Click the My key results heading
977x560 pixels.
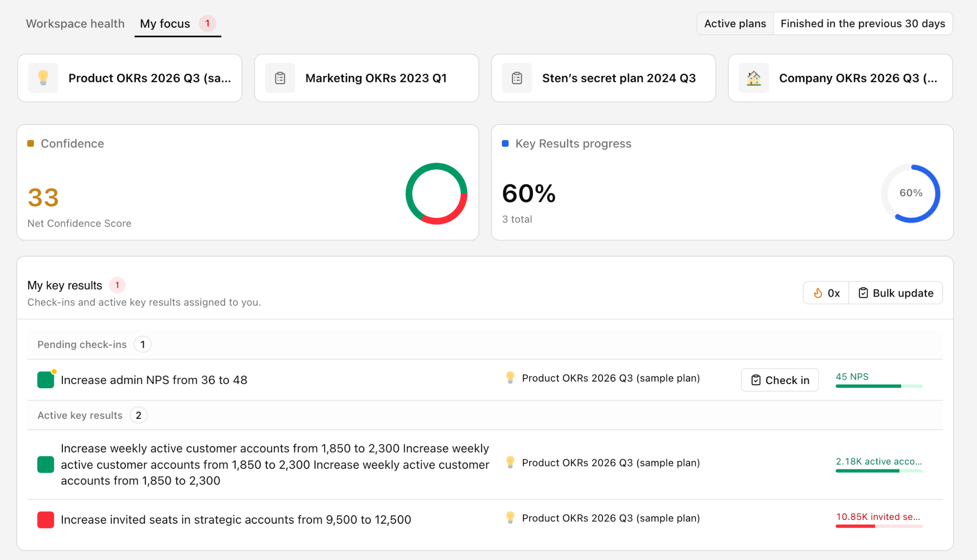(65, 285)
